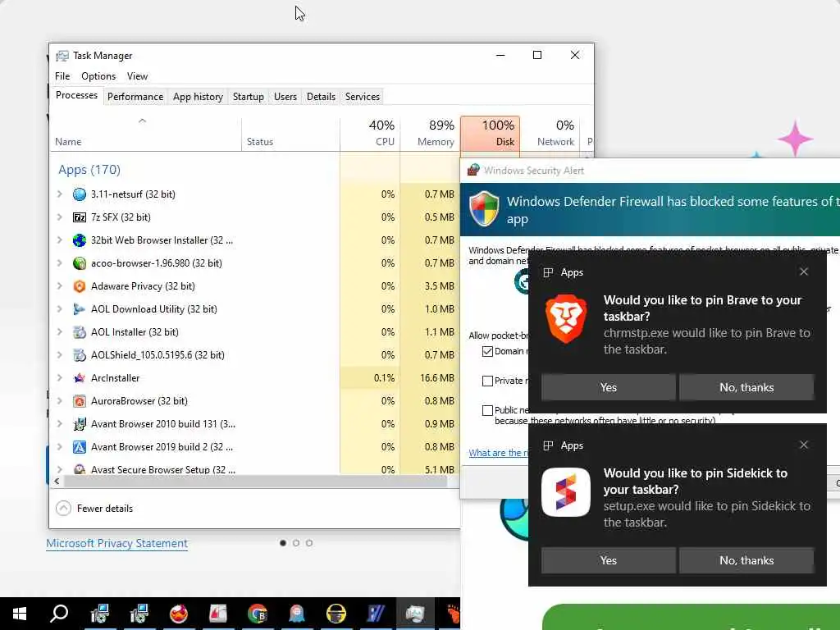Click the Avant Browser 2010 icon

coord(80,424)
